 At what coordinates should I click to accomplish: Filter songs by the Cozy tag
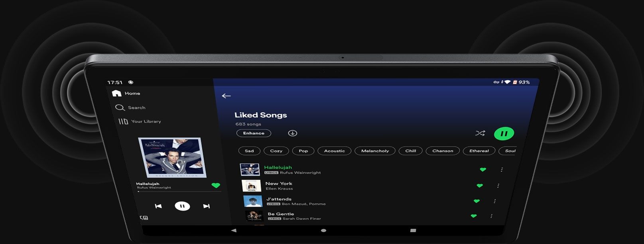276,151
